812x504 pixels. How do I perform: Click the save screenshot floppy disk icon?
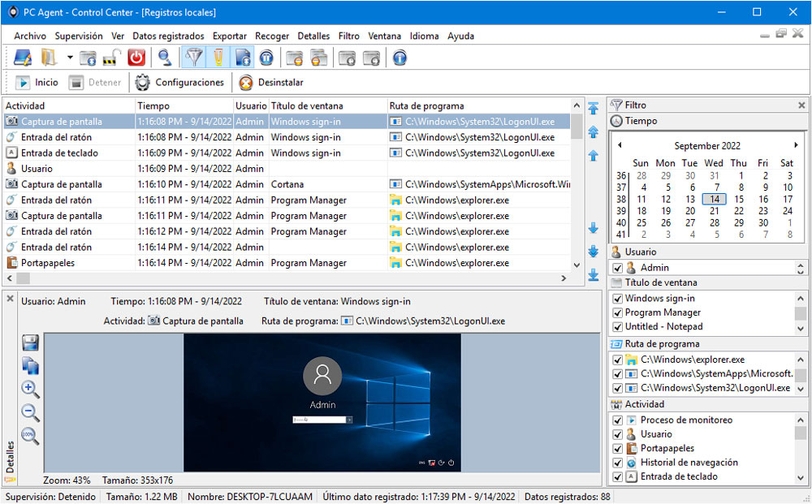[31, 342]
